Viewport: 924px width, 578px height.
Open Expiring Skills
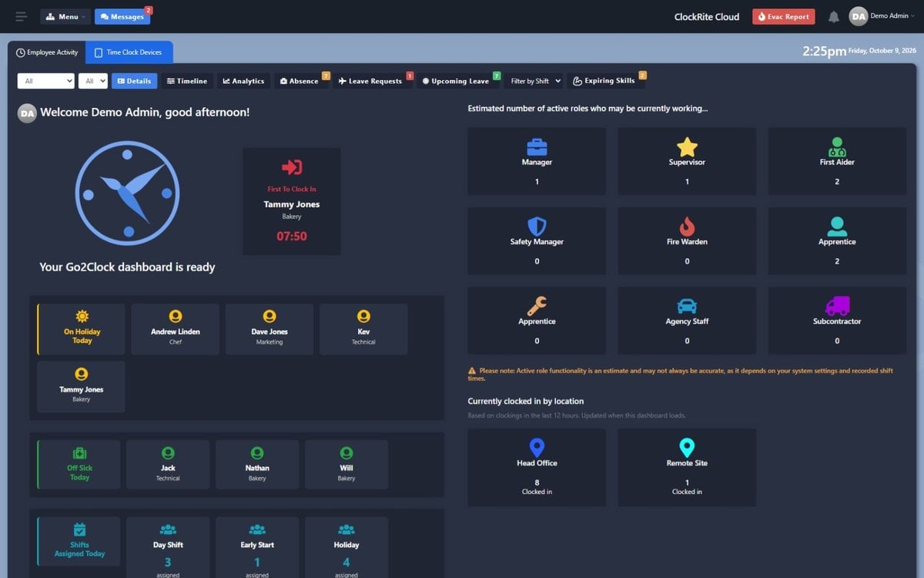tap(604, 81)
